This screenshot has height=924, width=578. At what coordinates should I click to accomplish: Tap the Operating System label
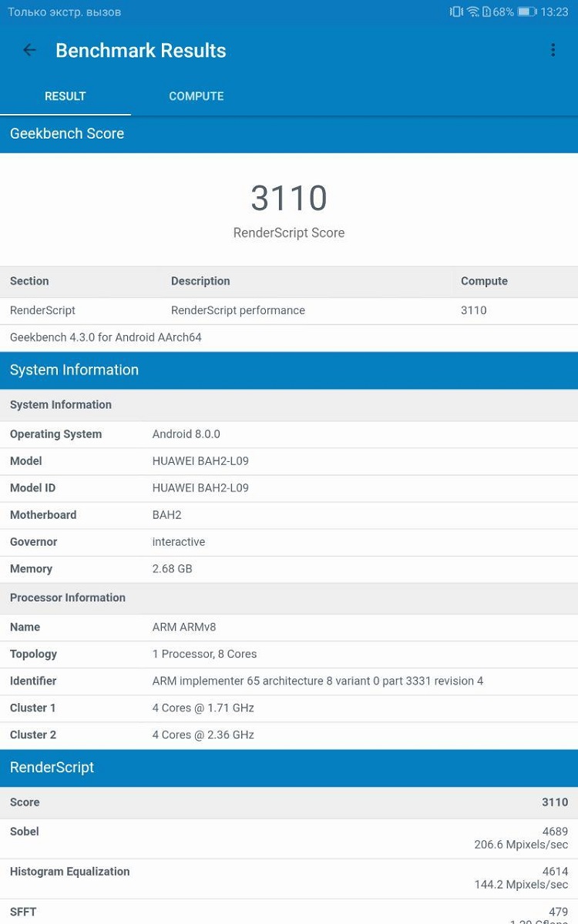(55, 434)
